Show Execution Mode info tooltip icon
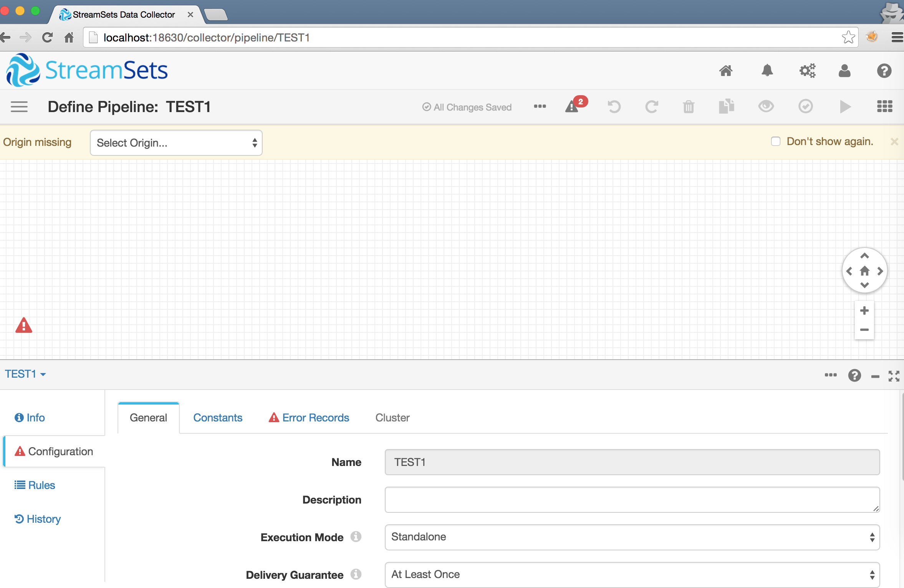The width and height of the screenshot is (904, 588). 356,537
